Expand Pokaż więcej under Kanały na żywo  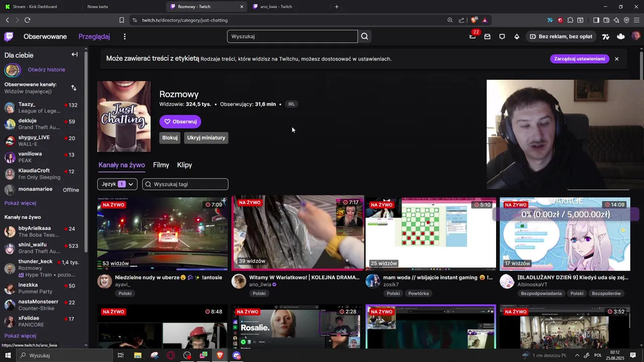point(20,336)
